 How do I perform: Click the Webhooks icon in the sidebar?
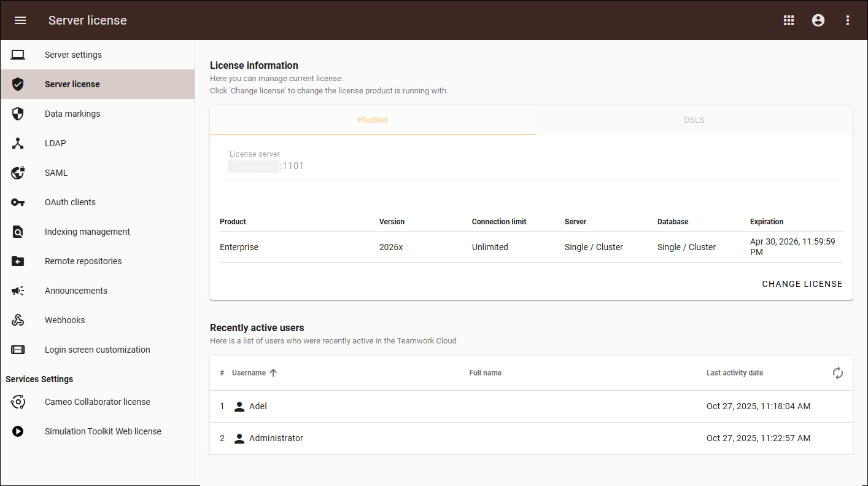pyautogui.click(x=18, y=320)
